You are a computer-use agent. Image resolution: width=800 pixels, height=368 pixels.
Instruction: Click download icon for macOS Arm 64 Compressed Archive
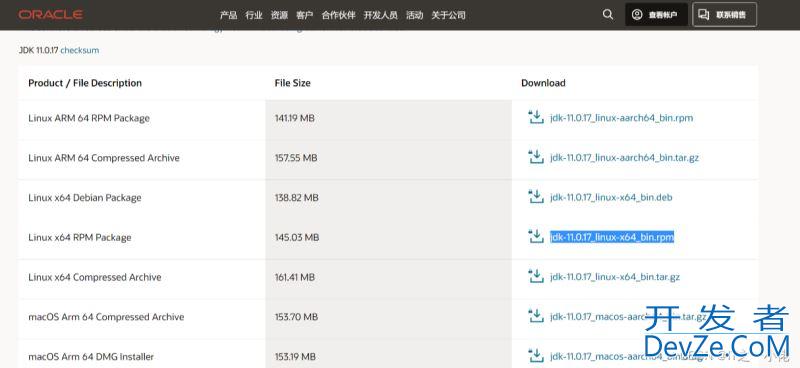pos(536,317)
